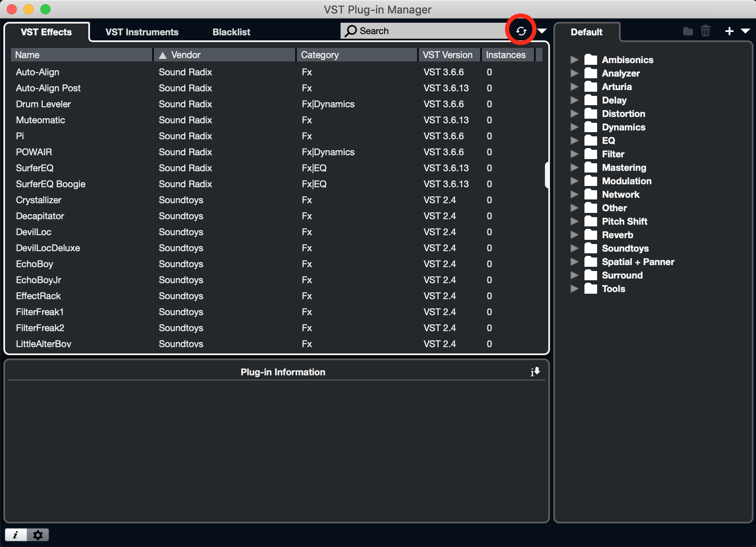Select the DevilLocDeluxe plug-in
This screenshot has height=547, width=756.
coord(277,248)
